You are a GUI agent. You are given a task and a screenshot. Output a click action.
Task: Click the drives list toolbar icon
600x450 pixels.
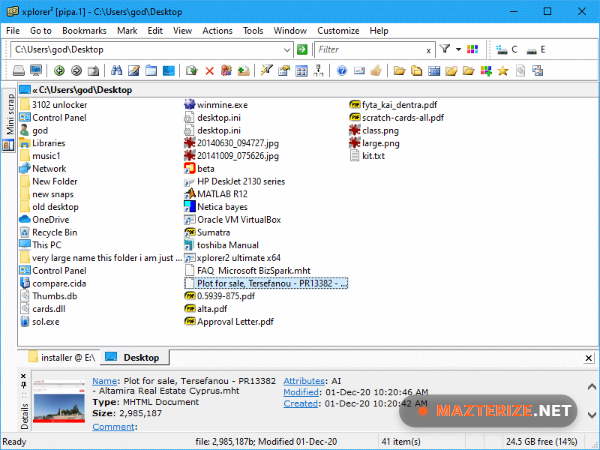(x=18, y=71)
